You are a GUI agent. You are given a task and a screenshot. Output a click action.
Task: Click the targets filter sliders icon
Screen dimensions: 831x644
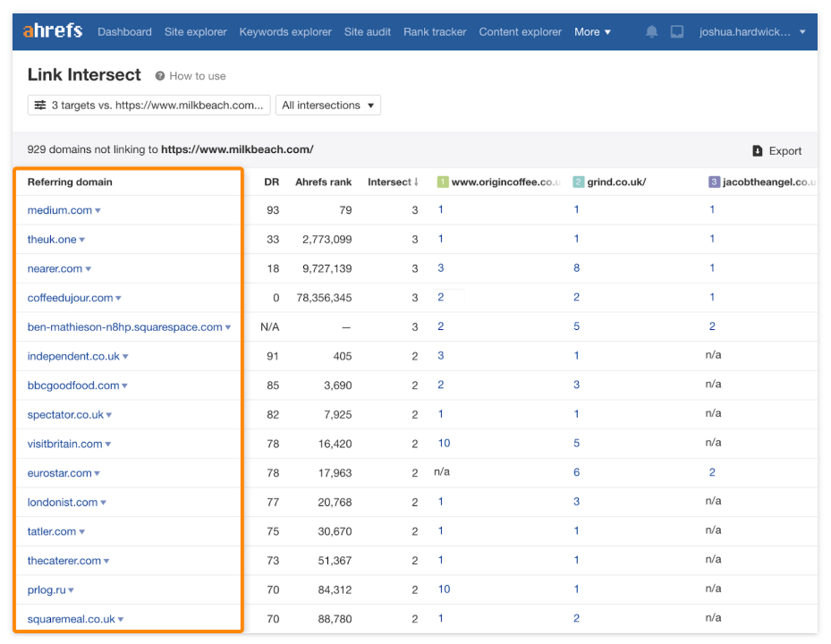coord(39,105)
